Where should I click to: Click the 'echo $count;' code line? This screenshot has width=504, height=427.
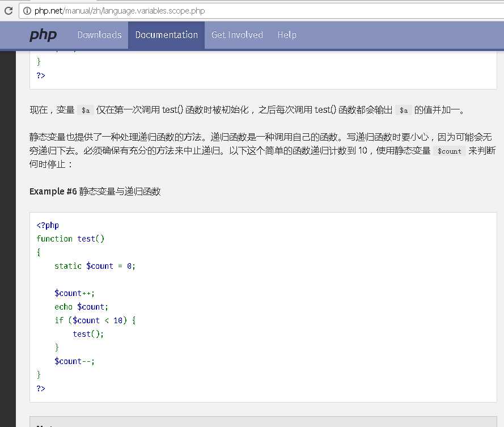pos(81,307)
